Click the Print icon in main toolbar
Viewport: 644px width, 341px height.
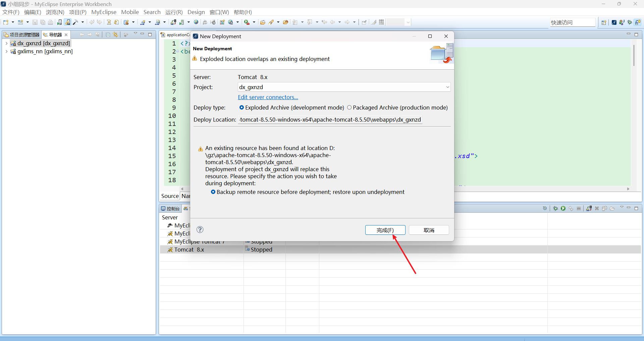click(x=50, y=22)
